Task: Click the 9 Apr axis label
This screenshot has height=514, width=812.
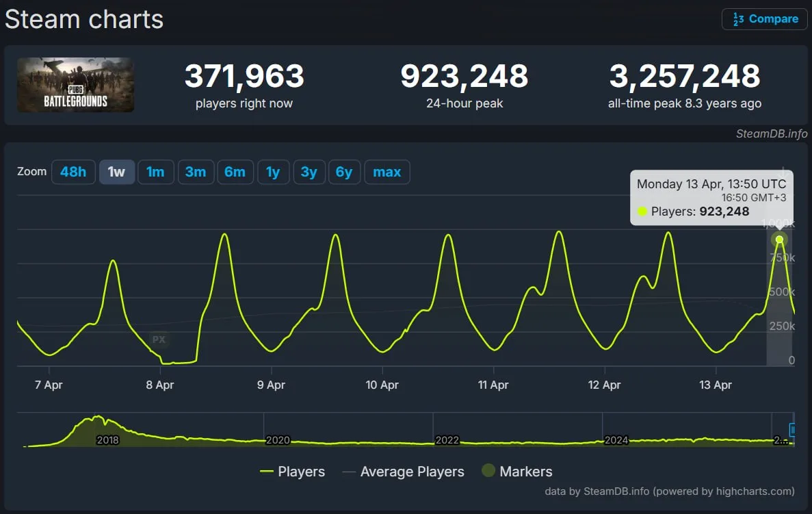Action: point(271,385)
